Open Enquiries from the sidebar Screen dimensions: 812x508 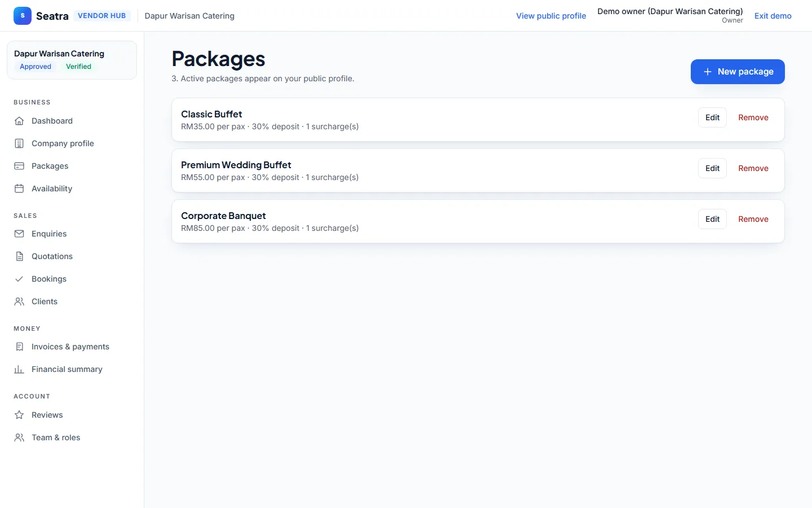tap(72, 234)
